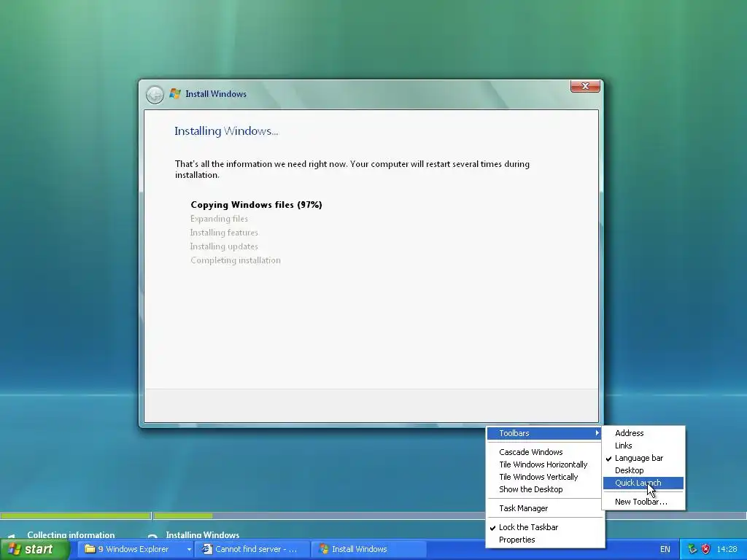This screenshot has height=560, width=747.
Task: Close the Install Windows dialog
Action: coord(585,86)
